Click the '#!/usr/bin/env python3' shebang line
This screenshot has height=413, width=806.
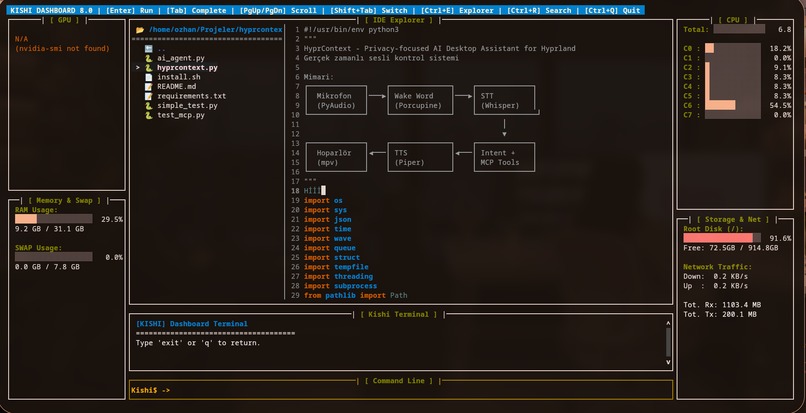pyautogui.click(x=351, y=30)
